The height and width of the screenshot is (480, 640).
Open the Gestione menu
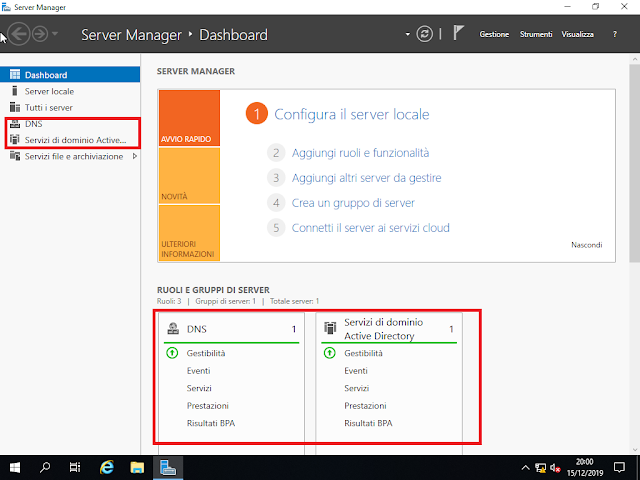coord(494,34)
